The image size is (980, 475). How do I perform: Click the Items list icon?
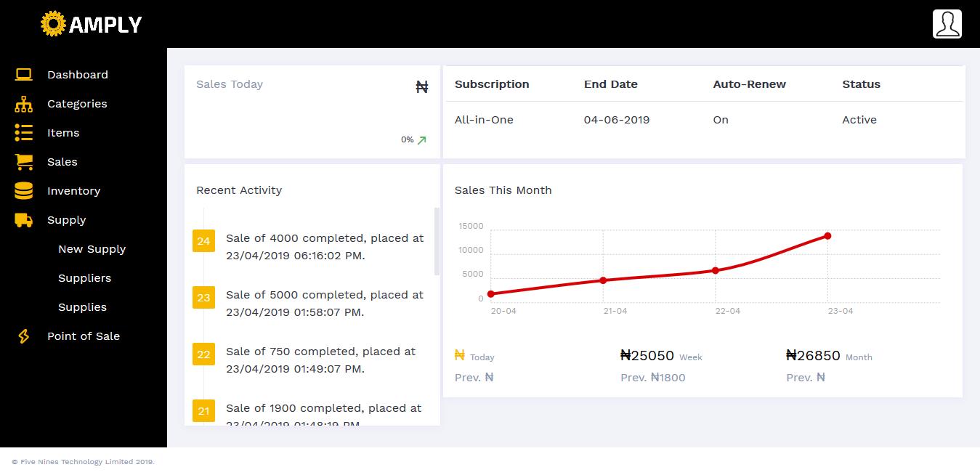(x=24, y=133)
